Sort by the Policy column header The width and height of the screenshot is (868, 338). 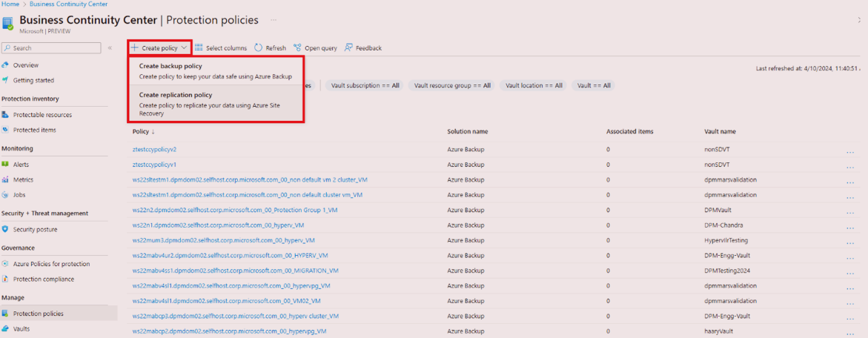[x=143, y=132]
